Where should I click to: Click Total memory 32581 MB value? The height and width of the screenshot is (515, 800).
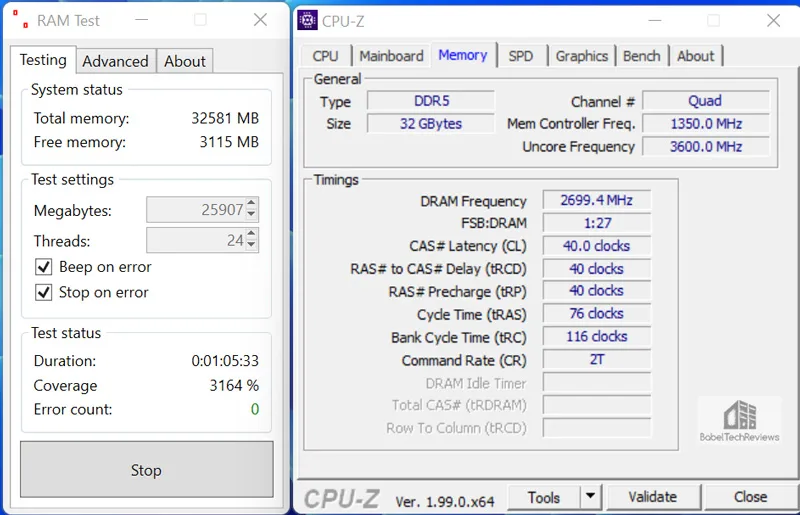[225, 118]
